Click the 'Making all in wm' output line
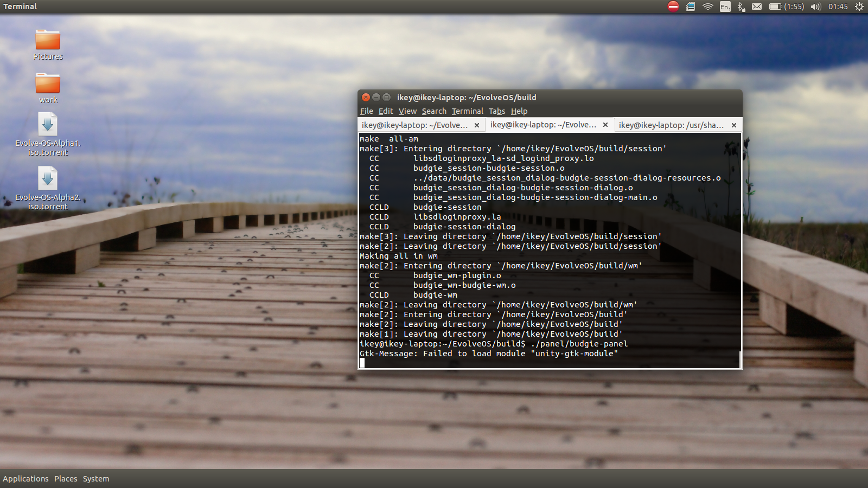The image size is (868, 488). click(x=399, y=256)
